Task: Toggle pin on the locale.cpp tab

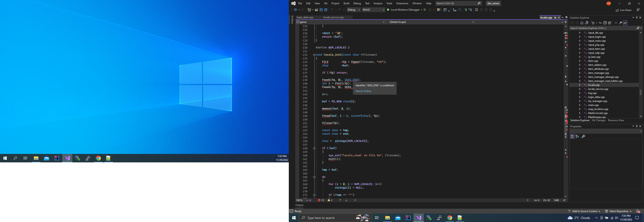Action: [x=555, y=18]
